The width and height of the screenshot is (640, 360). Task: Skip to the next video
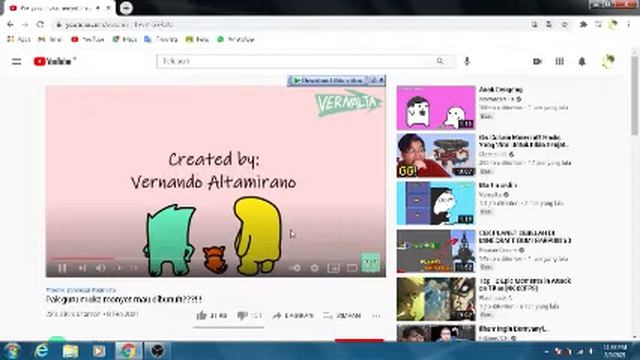(x=82, y=268)
